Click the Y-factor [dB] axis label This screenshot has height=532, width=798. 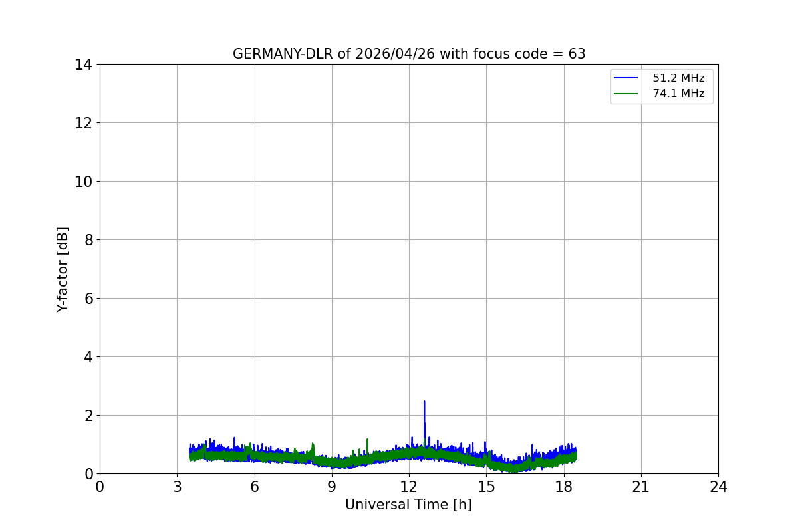63,269
